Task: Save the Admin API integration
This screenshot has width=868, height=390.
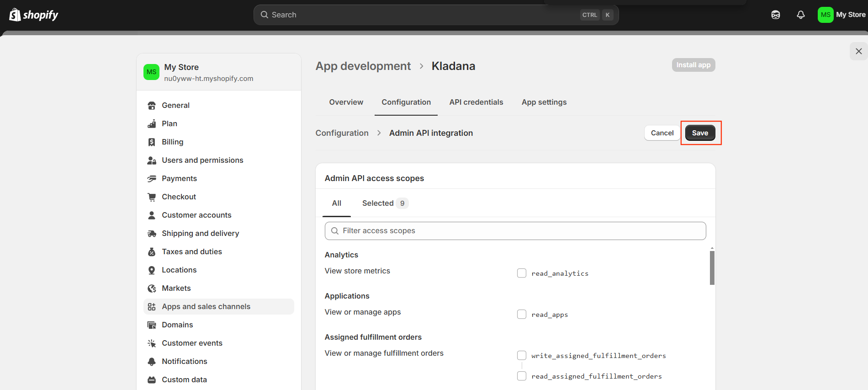Action: click(x=700, y=133)
